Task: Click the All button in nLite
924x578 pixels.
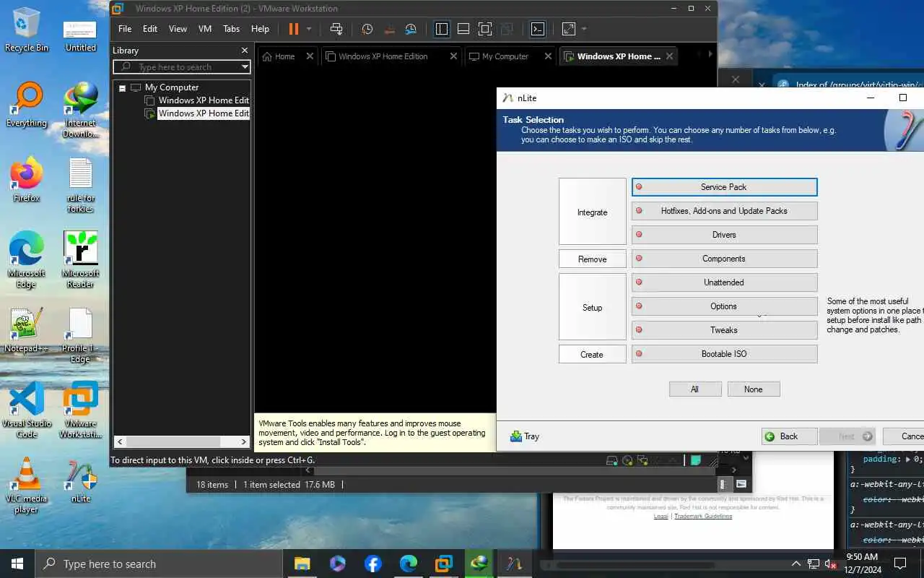Action: click(695, 389)
